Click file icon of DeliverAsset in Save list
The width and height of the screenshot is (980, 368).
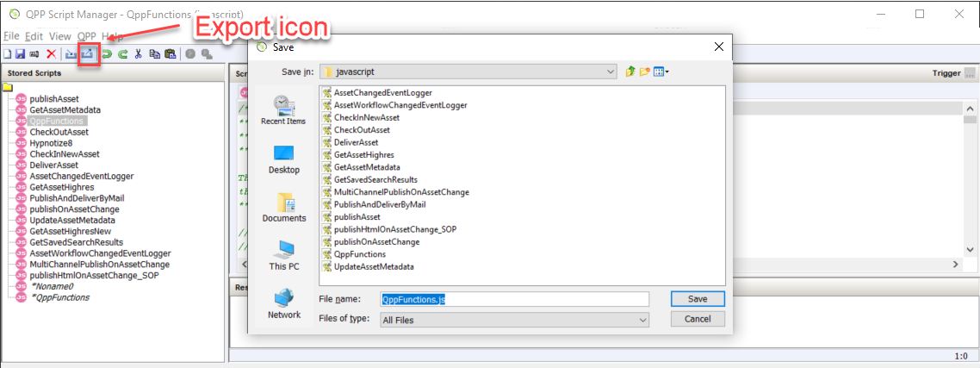tap(326, 142)
